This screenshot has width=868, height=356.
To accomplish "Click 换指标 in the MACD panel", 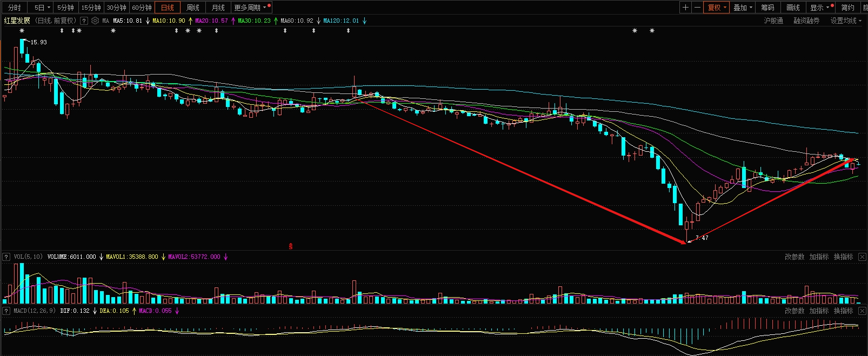I will pos(843,311).
